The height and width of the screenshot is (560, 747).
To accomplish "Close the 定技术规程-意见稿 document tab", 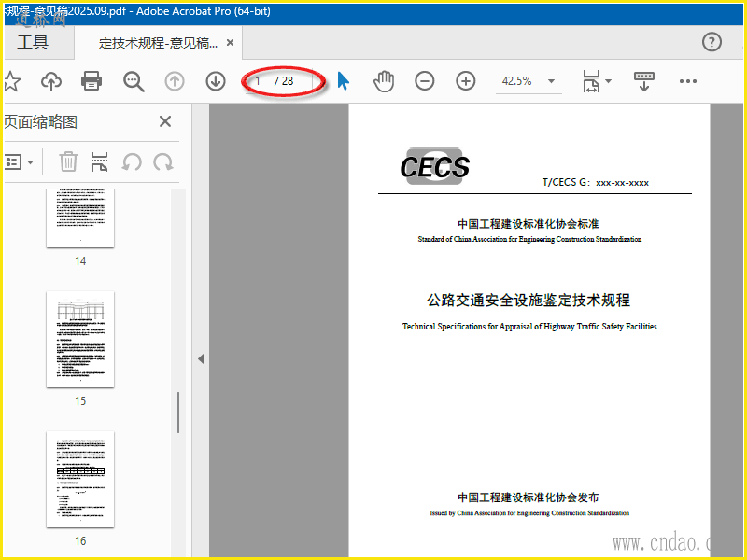I will 230,43.
